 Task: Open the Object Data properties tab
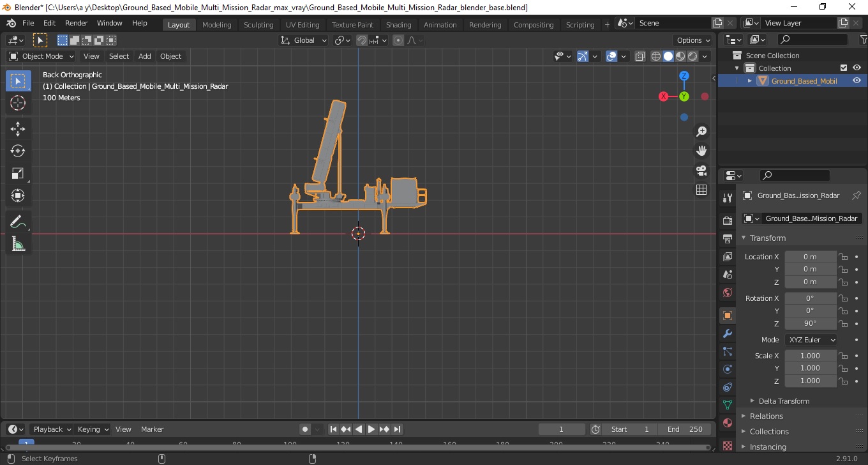pos(727,405)
